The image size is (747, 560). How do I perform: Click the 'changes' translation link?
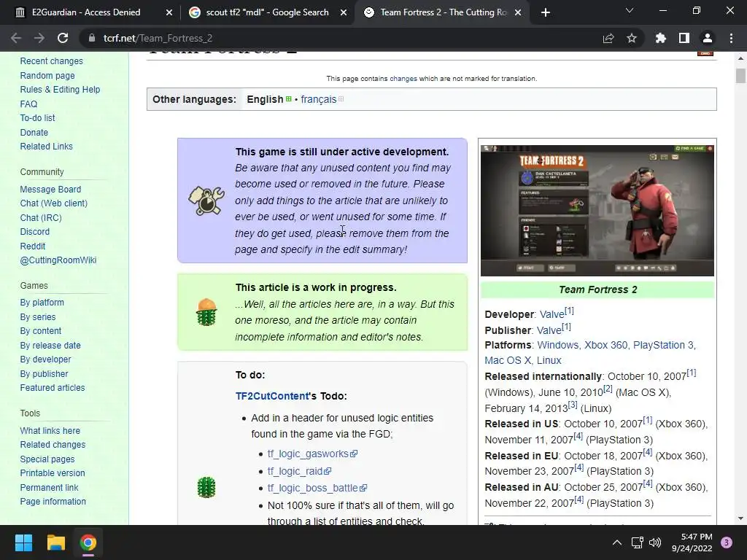(x=403, y=79)
